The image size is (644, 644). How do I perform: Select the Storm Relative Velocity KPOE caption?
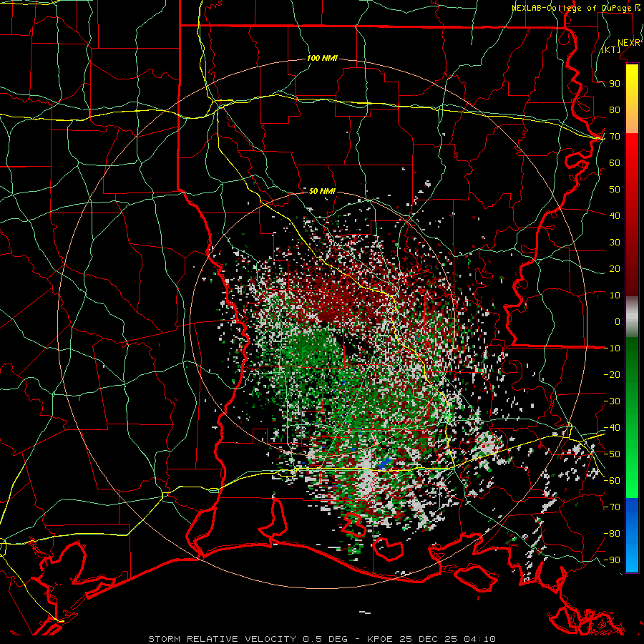(321, 639)
